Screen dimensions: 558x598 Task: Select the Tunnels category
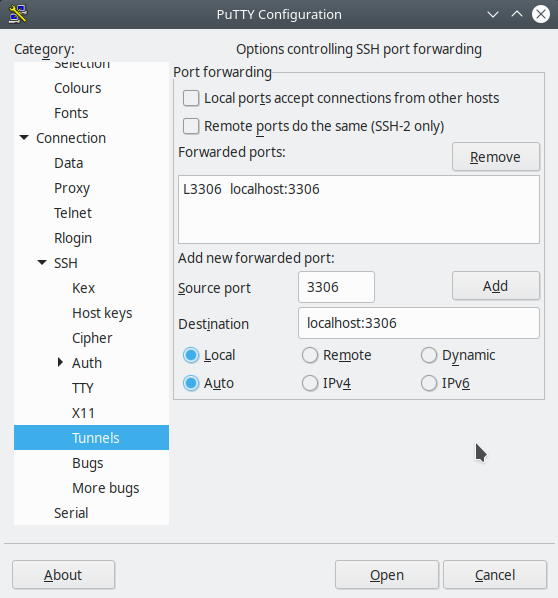(92, 438)
